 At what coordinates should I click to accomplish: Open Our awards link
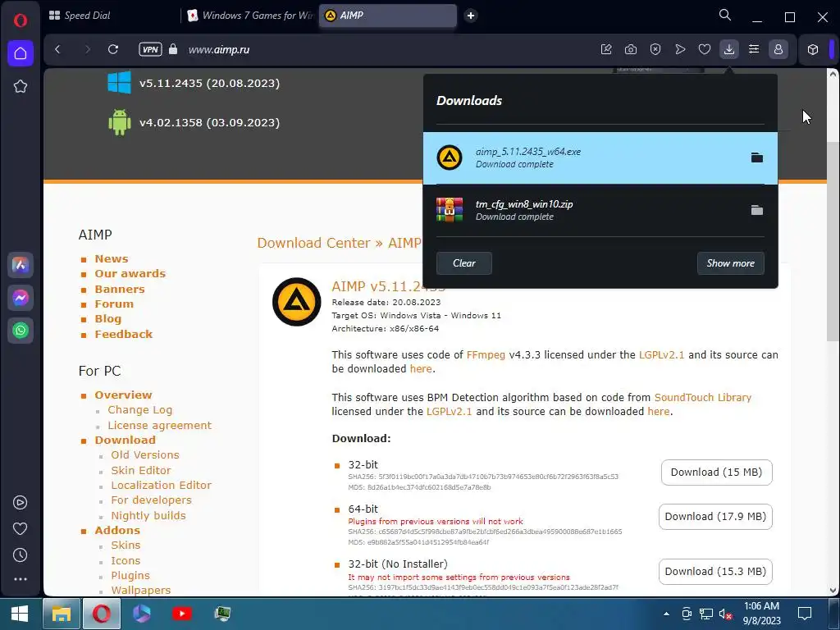(x=130, y=274)
